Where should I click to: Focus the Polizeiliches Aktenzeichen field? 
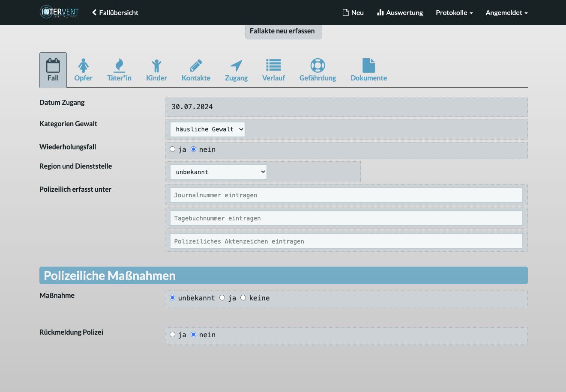coord(346,241)
